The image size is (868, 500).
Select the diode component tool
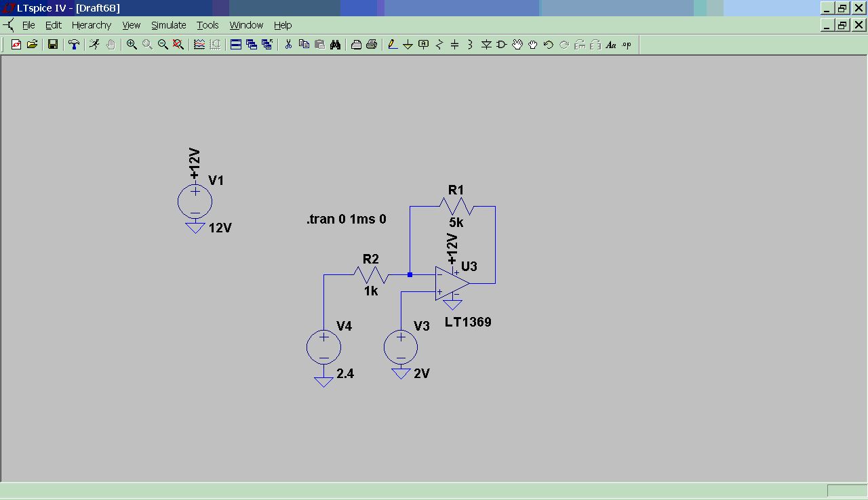(x=486, y=45)
